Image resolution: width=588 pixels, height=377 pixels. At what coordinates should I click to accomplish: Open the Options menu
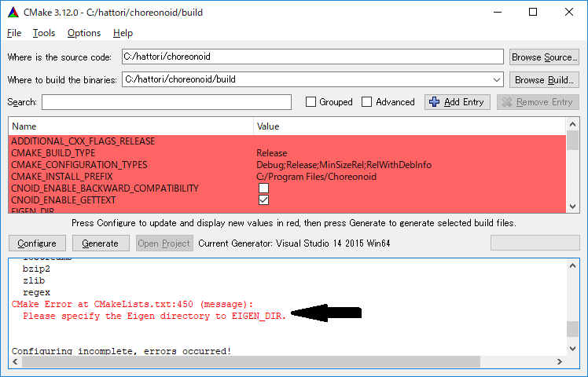point(84,33)
